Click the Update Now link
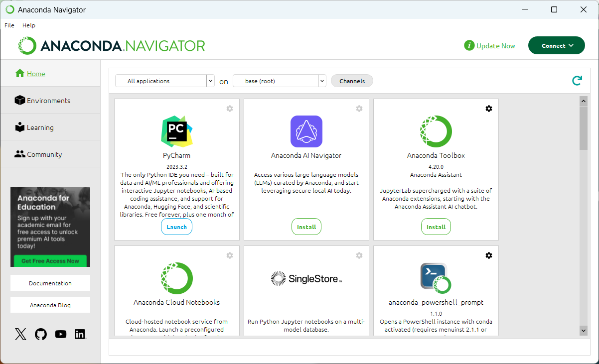The image size is (599, 364). point(496,46)
